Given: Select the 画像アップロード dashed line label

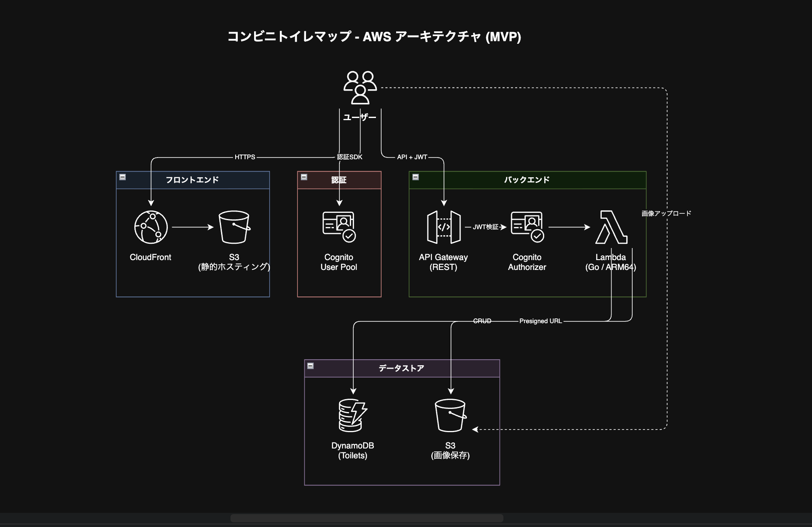Looking at the screenshot, I should coord(666,213).
